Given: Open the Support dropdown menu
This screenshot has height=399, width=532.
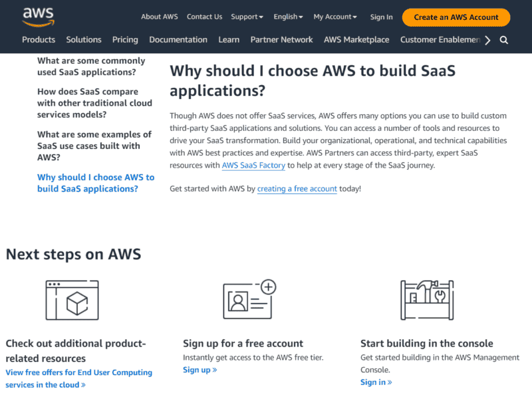Looking at the screenshot, I should [x=246, y=17].
